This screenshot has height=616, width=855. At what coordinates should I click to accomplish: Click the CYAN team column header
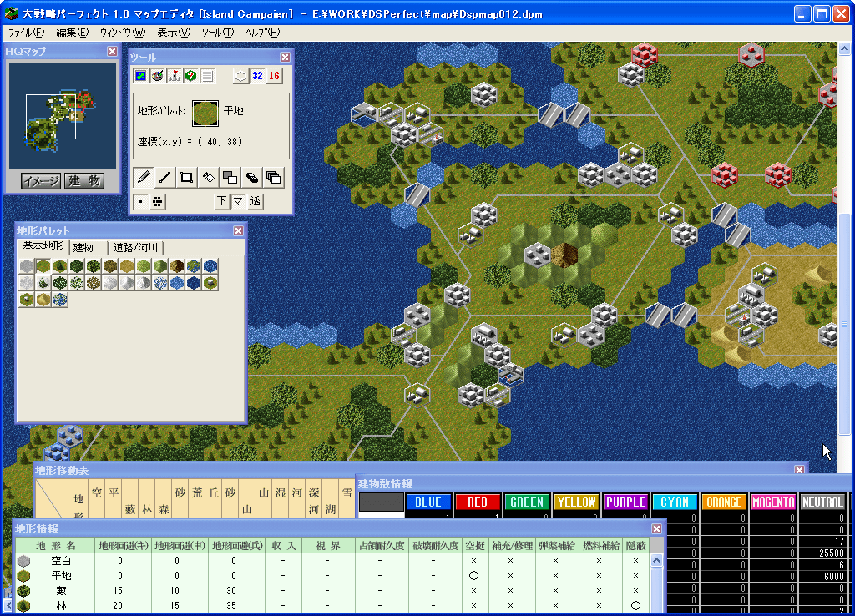pos(675,502)
